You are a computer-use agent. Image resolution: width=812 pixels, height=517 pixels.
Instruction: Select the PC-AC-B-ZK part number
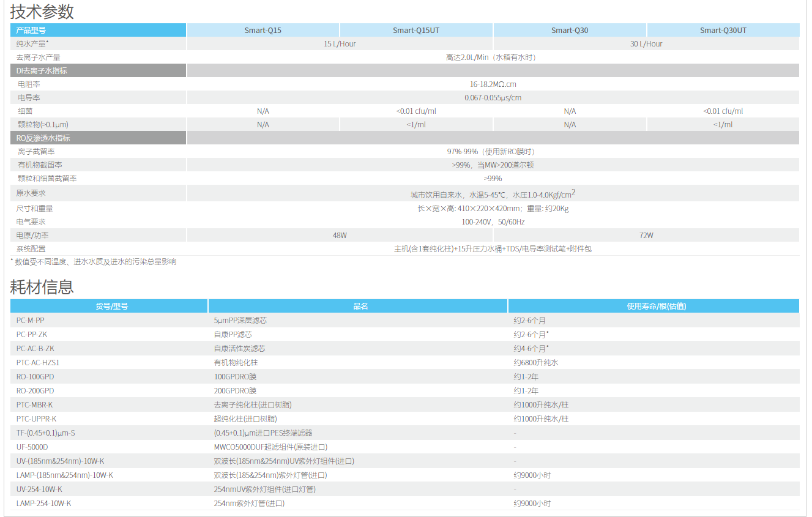(35, 349)
